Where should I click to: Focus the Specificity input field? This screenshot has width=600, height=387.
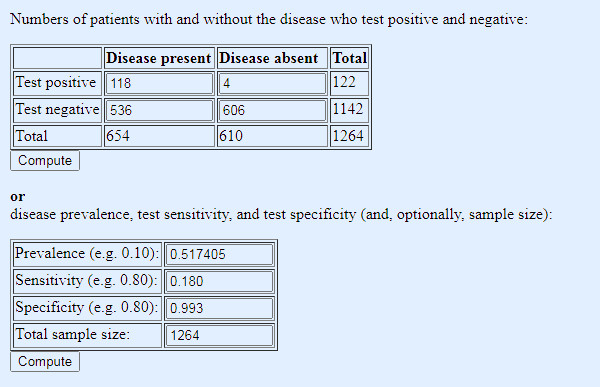coord(219,308)
